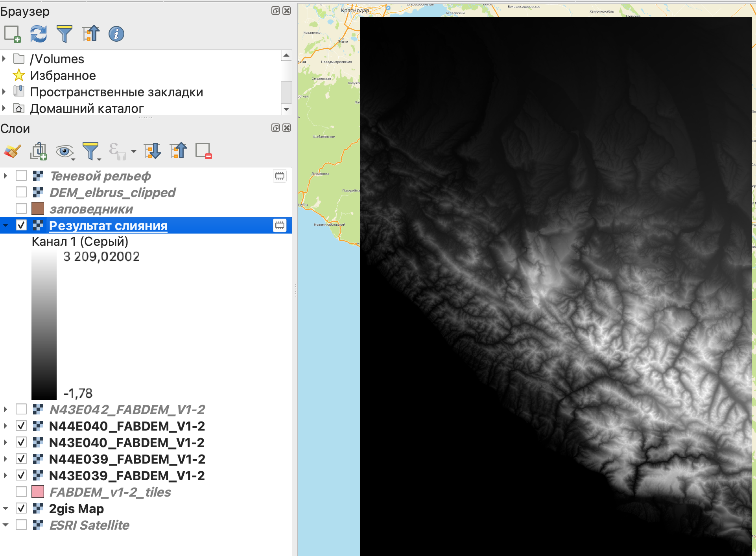Expand N43E042_FABDEM_V1-2 layer node
Screen dimensions: 756x556
click(x=5, y=409)
